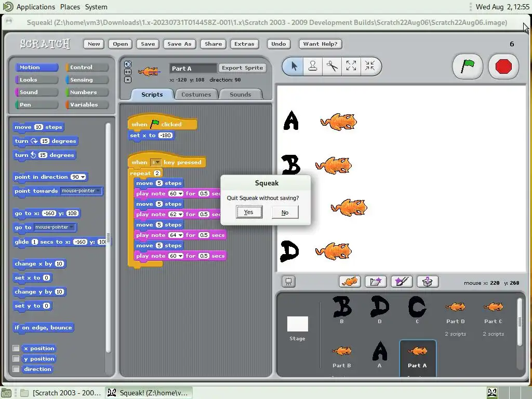Screen dimensions: 532x399
Task: Click the sprite name field Part A
Action: click(193, 68)
